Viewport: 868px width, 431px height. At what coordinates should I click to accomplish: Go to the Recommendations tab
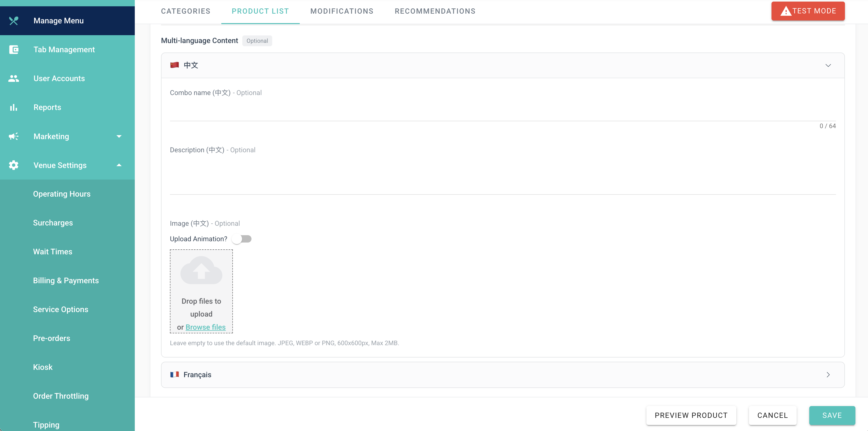click(435, 11)
